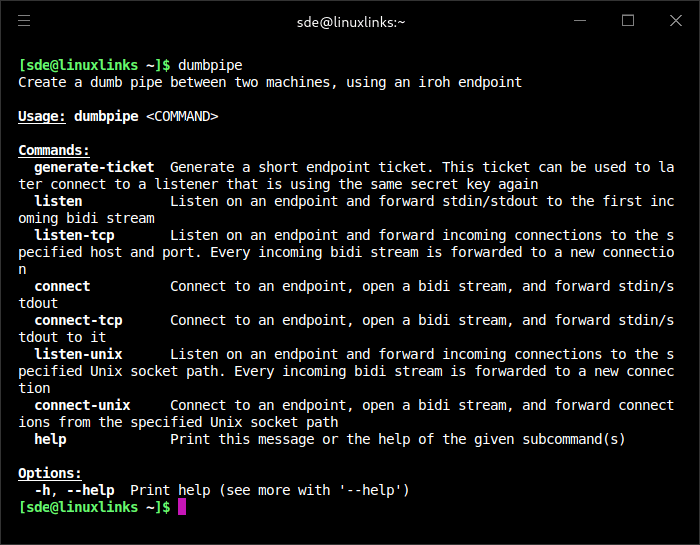Click the last green [sde@linuxlinks ~]$ prompt
Image resolution: width=700 pixels, height=545 pixels.
tap(94, 507)
